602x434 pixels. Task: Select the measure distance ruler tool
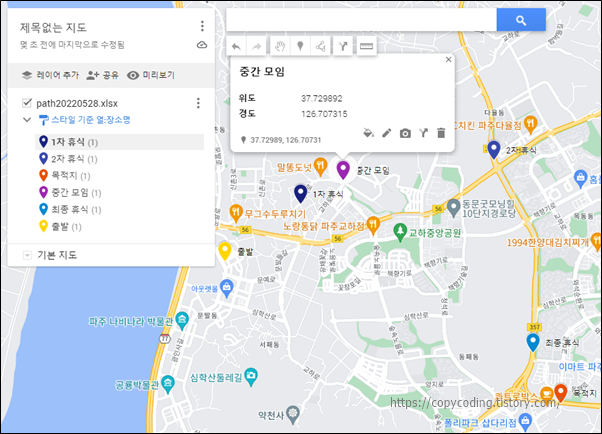(366, 46)
